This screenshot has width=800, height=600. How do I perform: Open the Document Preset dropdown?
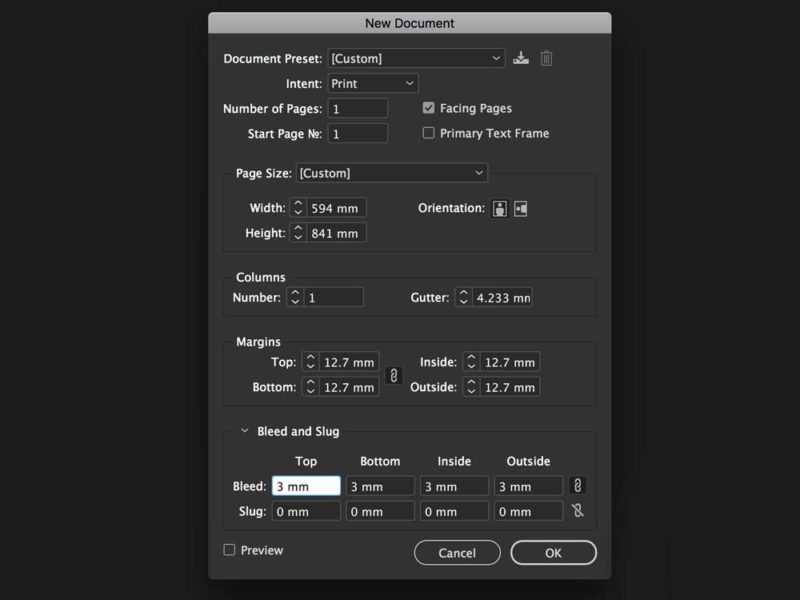pos(416,58)
